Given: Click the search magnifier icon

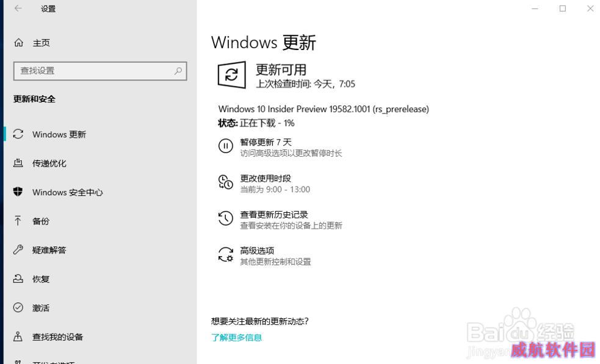Looking at the screenshot, I should 178,71.
